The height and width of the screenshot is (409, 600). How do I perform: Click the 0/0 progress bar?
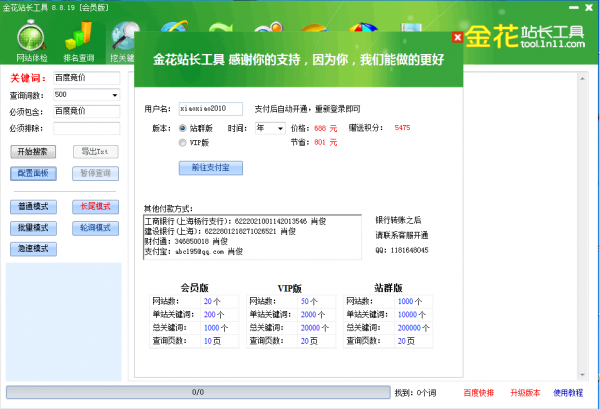[198, 392]
